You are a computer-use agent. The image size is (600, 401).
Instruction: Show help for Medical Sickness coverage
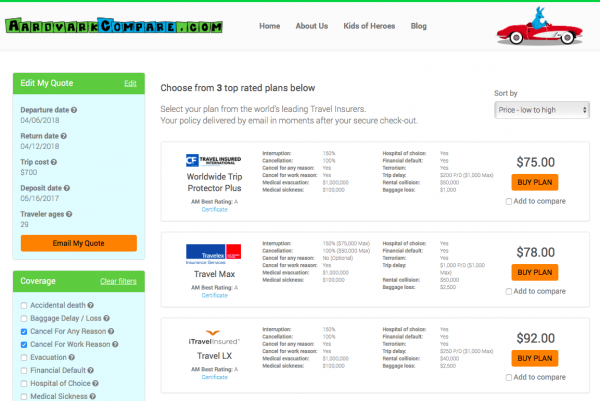(93, 396)
